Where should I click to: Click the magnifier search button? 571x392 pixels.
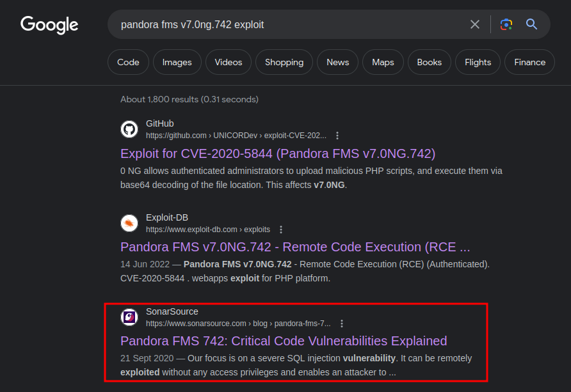click(531, 24)
